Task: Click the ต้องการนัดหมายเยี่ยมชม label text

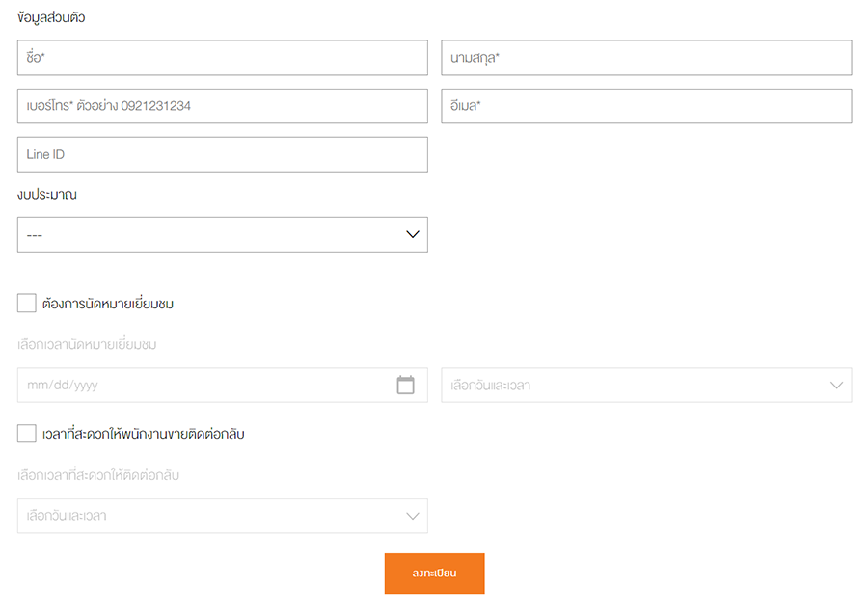Action: [x=108, y=304]
